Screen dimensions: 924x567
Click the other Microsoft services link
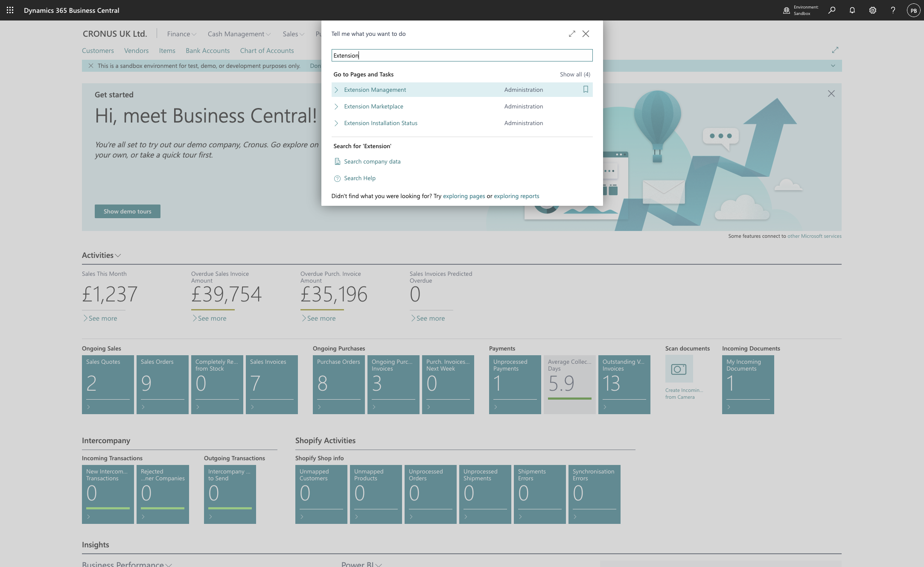(x=814, y=236)
